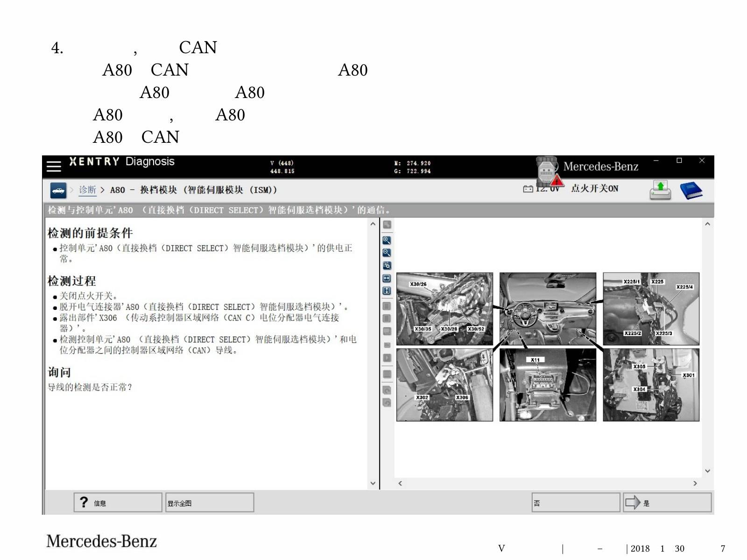Screen dimensions: 747x560
Task: Answer 是 to continue
Action: (667, 503)
